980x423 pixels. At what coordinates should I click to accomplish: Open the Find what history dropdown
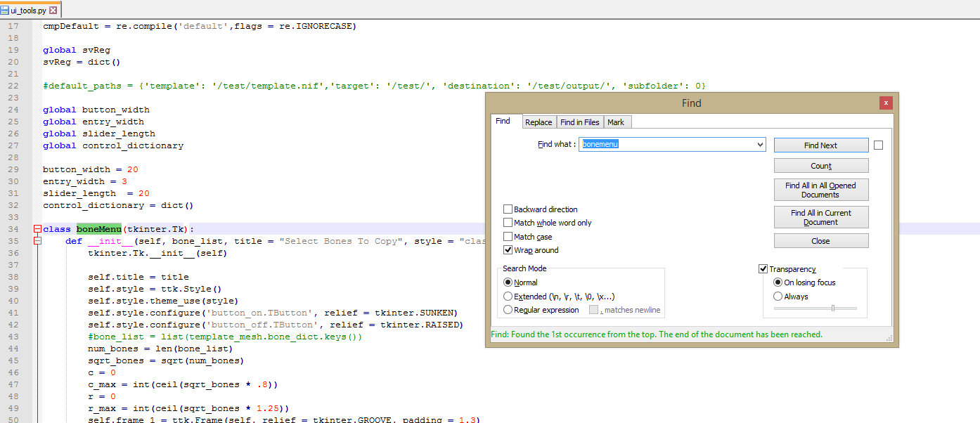pyautogui.click(x=760, y=144)
